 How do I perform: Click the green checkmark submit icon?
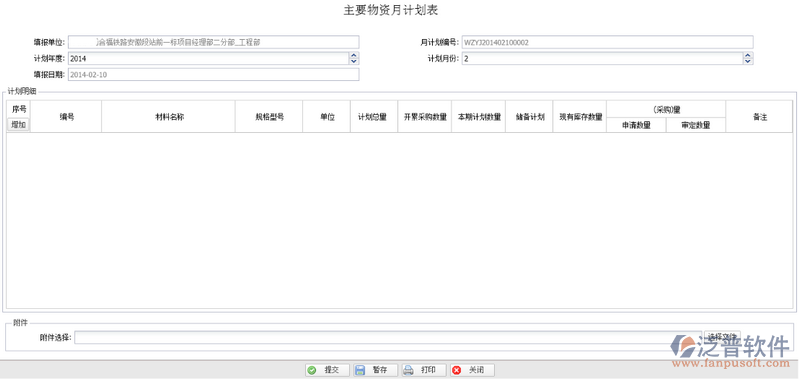(312, 370)
